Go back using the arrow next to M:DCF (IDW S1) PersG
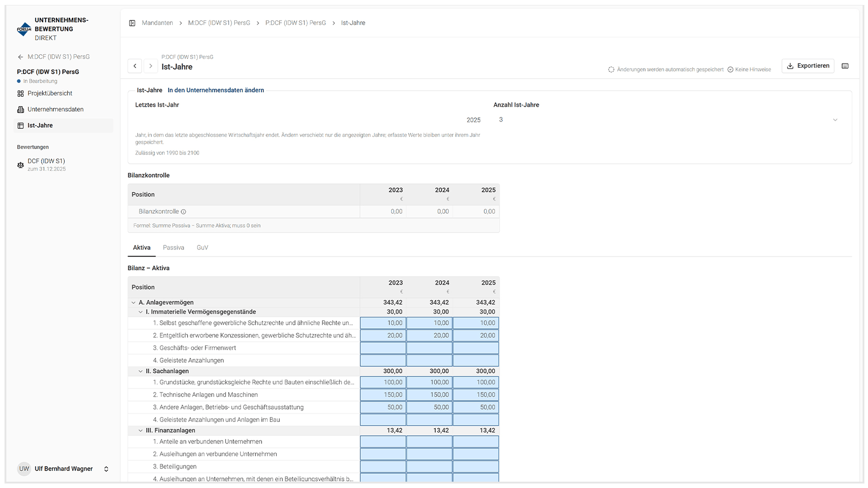Viewport: 868px width, 488px height. [x=20, y=57]
